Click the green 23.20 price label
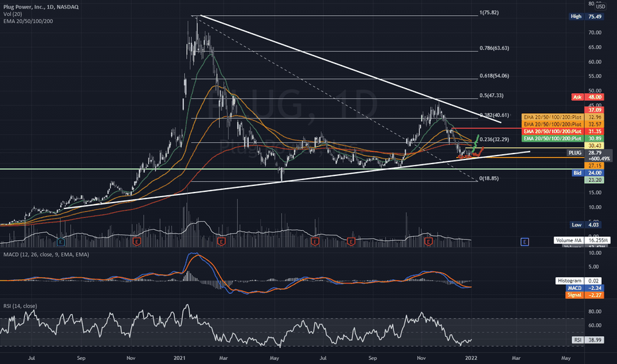This screenshot has height=364, width=617. point(594,180)
